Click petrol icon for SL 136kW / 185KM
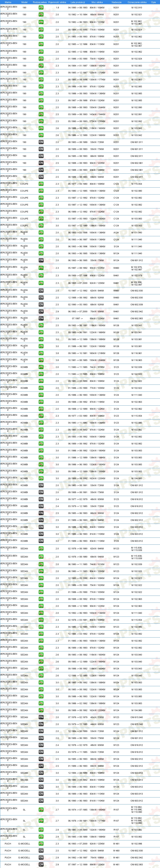The image size is (160, 868). click(x=41, y=810)
